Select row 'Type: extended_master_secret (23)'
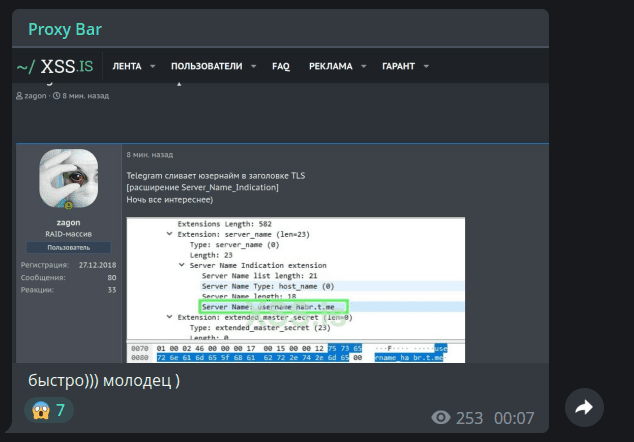 click(260, 328)
